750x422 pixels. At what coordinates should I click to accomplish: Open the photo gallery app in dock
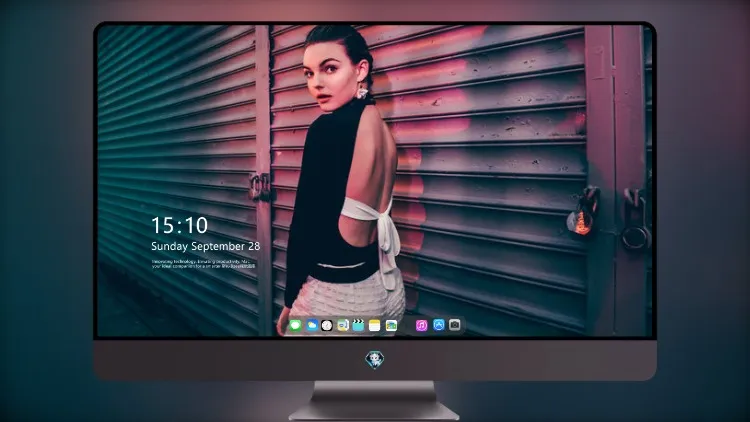pos(391,325)
